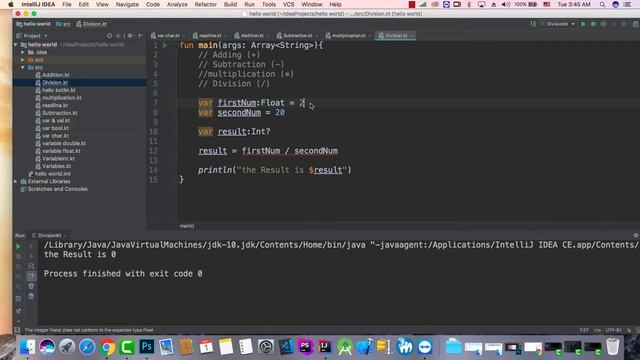Expand the .idea folder

23,52
